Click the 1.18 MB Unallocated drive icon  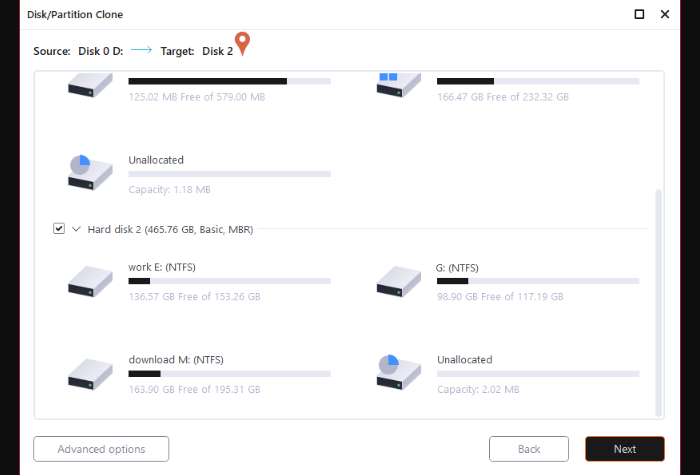tap(90, 172)
